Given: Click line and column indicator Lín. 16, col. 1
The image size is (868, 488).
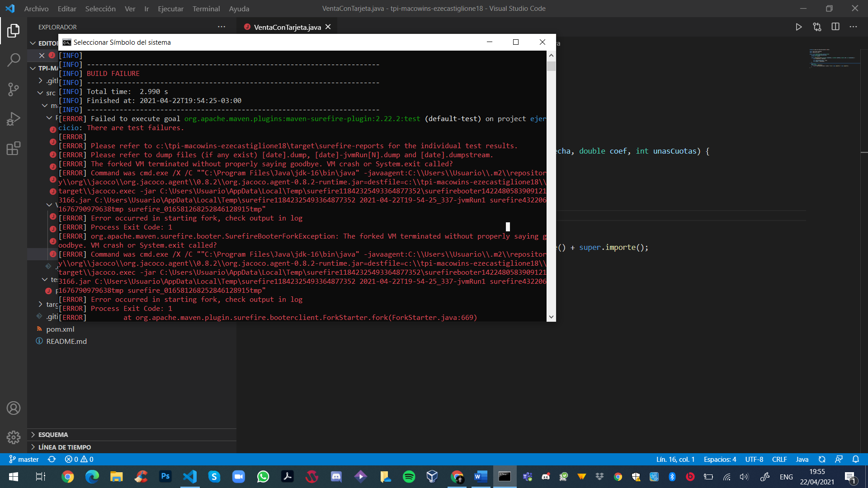Looking at the screenshot, I should (675, 459).
